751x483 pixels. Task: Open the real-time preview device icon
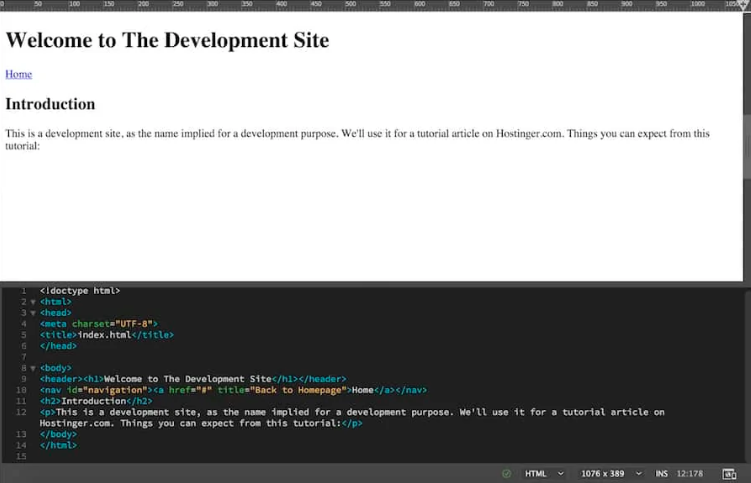[729, 473]
